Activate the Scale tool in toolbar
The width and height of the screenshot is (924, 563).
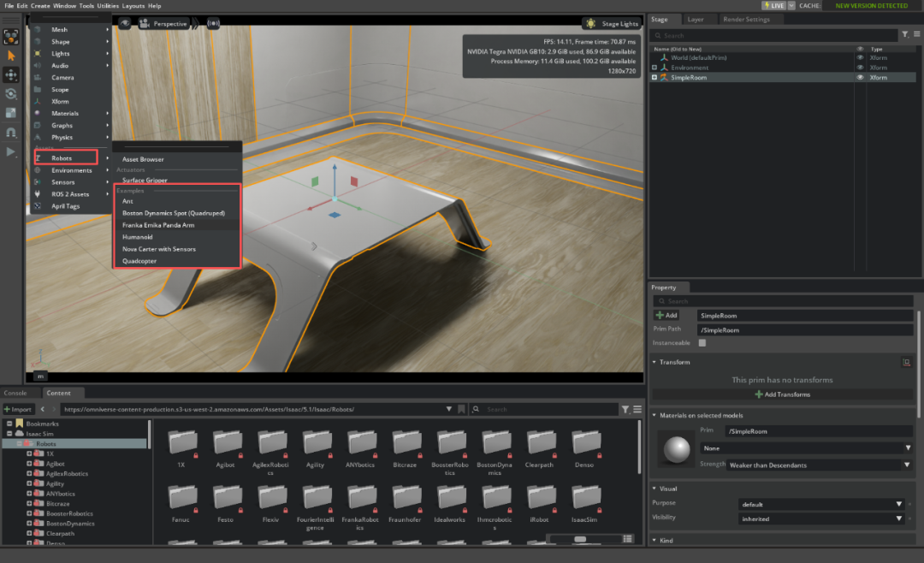click(10, 113)
